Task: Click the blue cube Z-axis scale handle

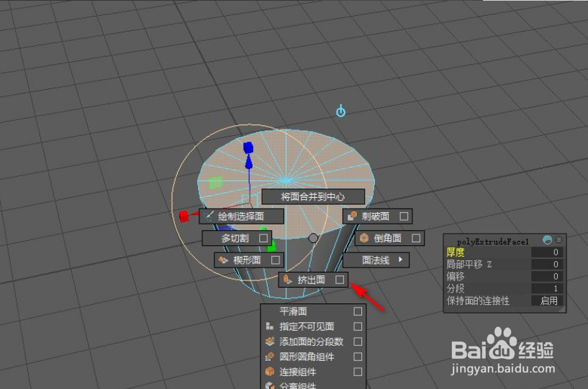Action: [248, 147]
